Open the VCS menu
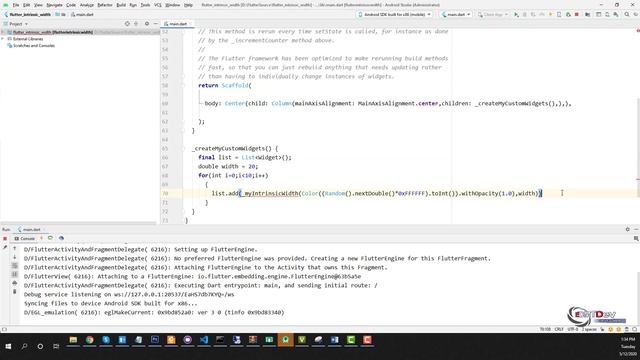 point(158,5)
